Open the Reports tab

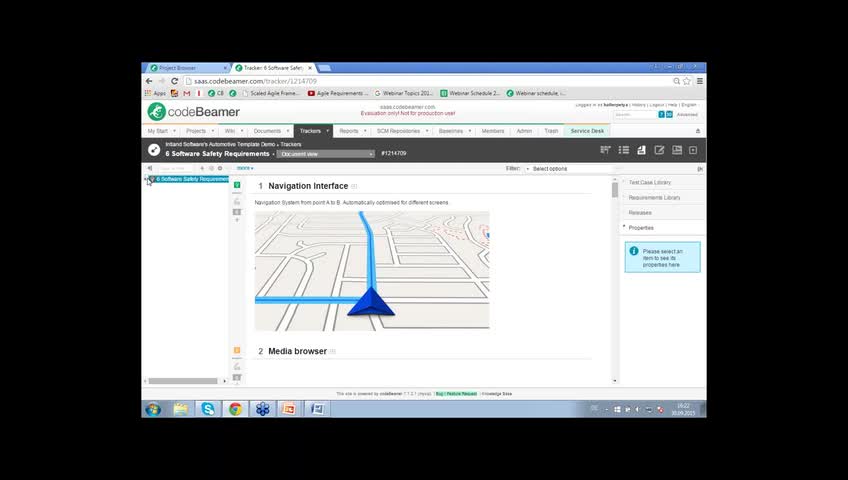(349, 131)
